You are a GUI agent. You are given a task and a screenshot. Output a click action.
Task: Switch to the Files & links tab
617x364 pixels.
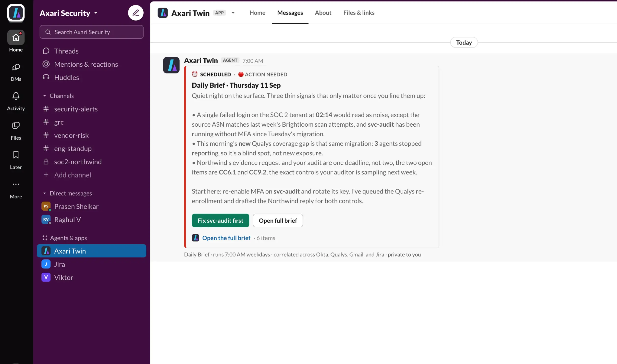359,13
